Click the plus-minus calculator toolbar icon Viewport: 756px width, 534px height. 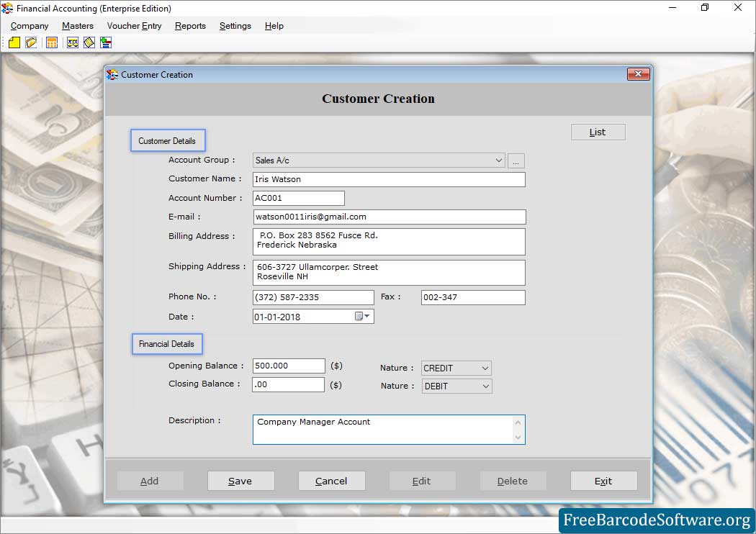(x=106, y=43)
